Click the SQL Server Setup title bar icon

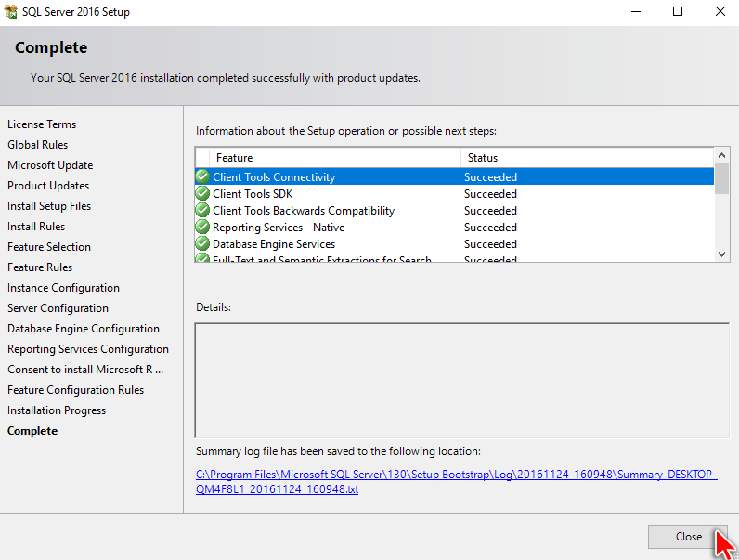pos(10,11)
